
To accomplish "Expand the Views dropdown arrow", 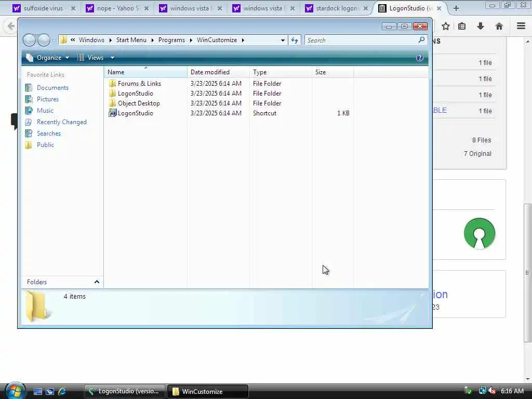I will (112, 58).
